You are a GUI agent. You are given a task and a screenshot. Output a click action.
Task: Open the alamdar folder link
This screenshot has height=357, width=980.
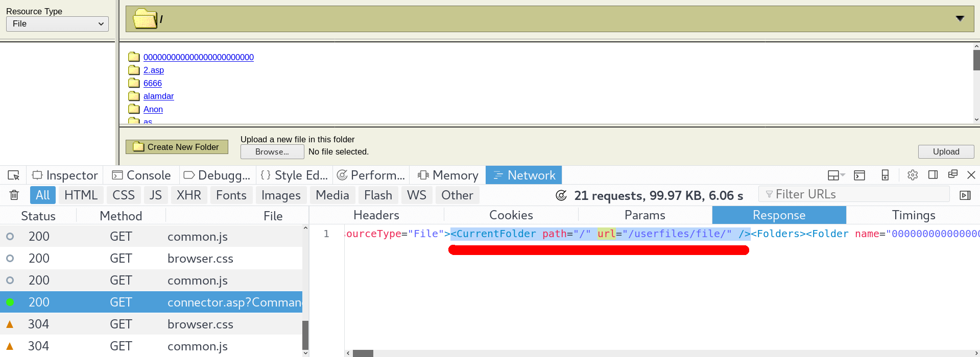tap(158, 96)
